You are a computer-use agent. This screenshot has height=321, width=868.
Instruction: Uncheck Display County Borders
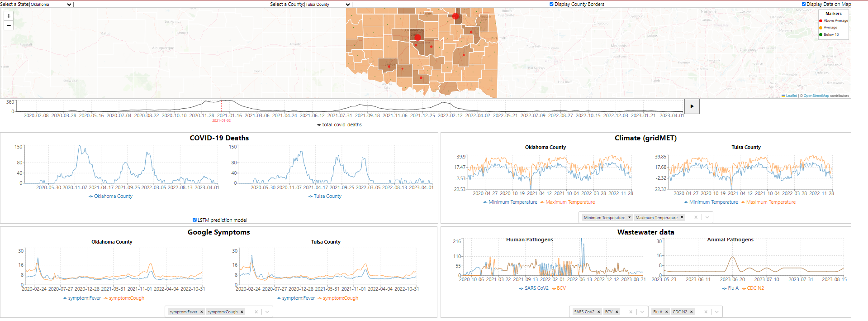point(551,4)
